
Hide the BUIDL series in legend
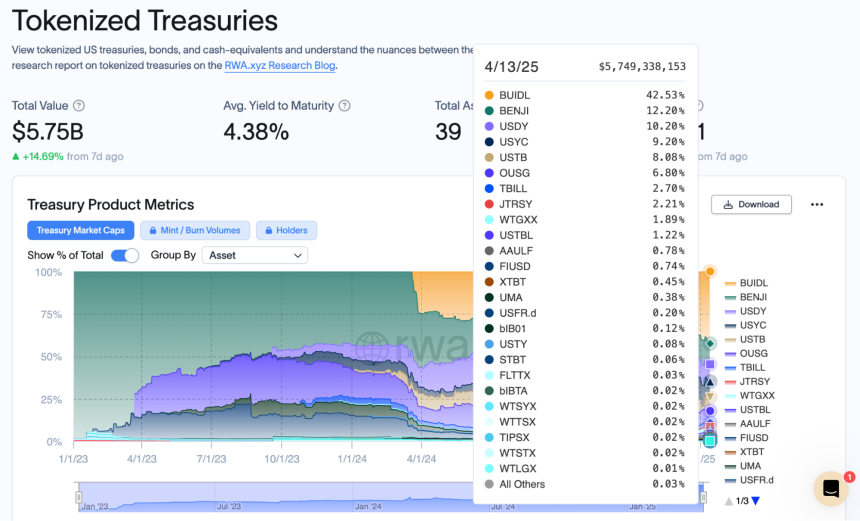[746, 283]
